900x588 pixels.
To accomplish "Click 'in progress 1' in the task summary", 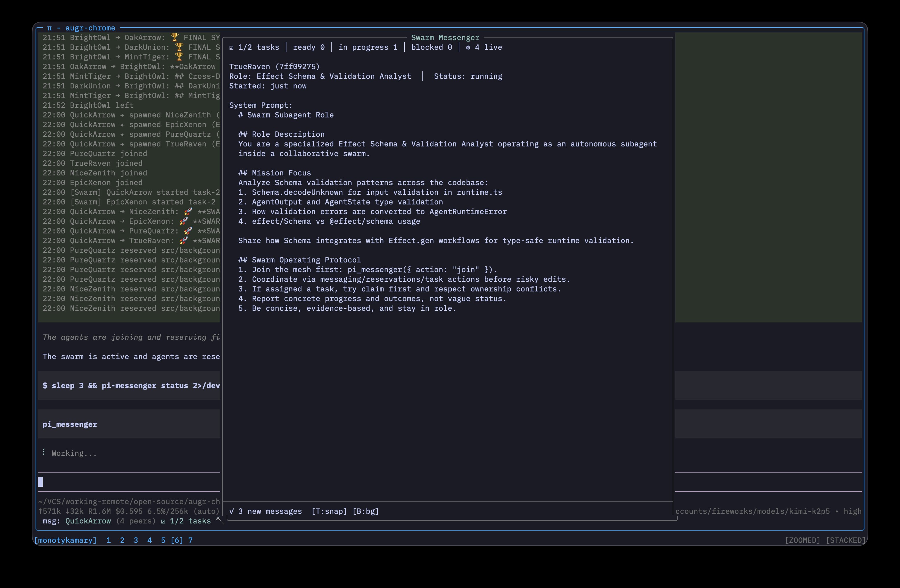I will click(368, 47).
